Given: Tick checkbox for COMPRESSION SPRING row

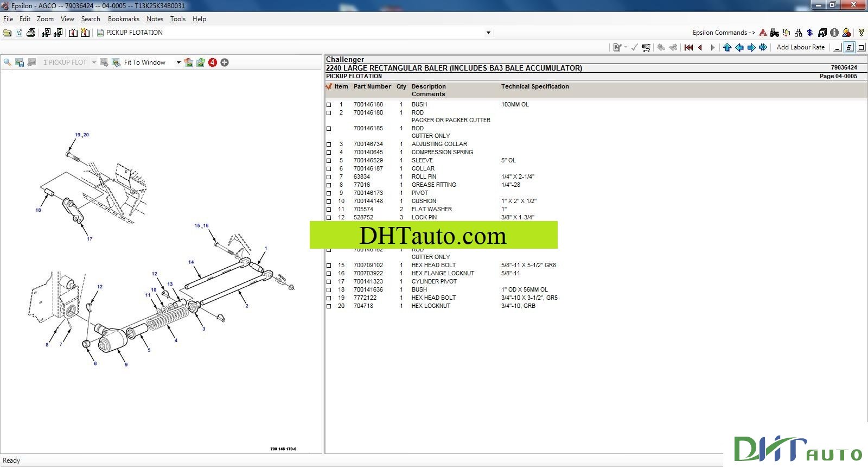Looking at the screenshot, I should tap(329, 153).
